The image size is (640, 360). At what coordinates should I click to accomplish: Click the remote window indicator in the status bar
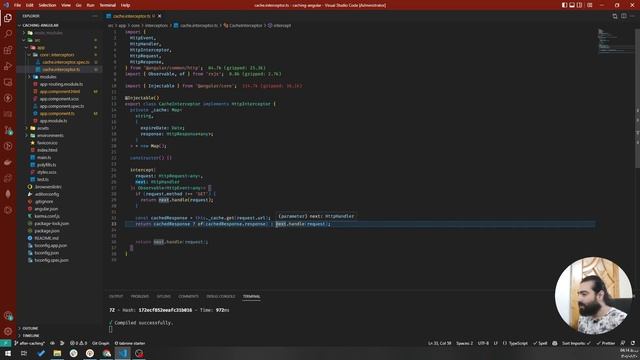tap(5, 343)
